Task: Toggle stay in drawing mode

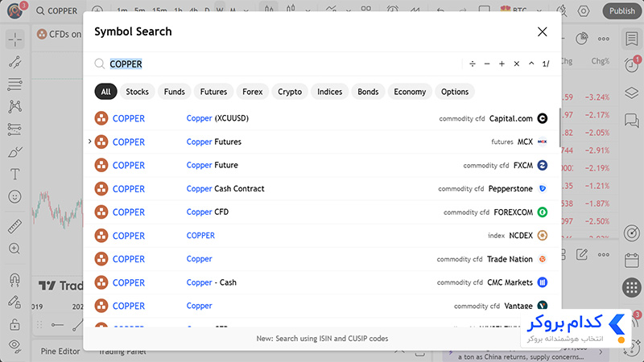Action: coord(14,302)
